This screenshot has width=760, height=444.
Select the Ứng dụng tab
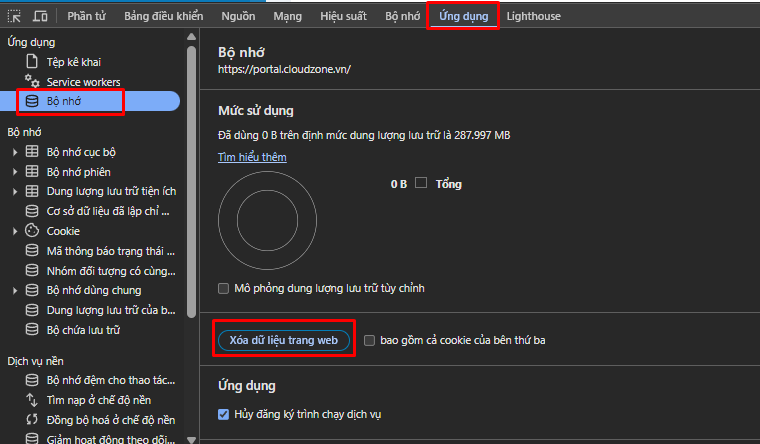(x=463, y=16)
